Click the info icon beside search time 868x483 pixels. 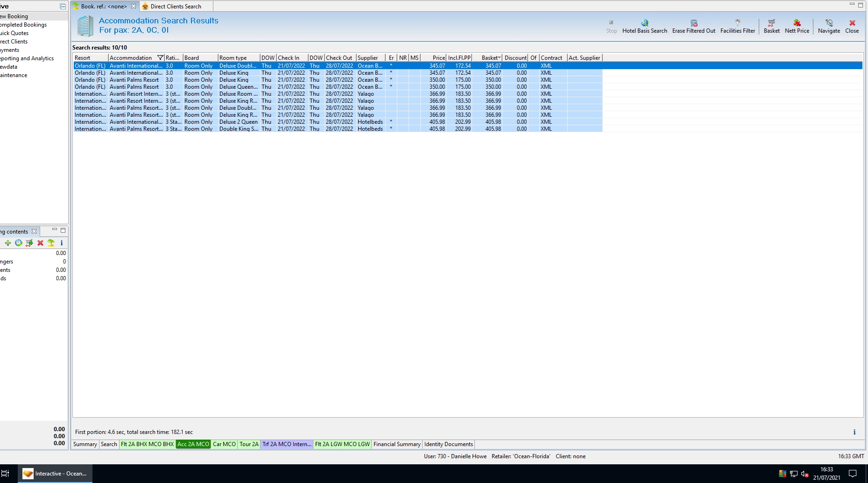(x=854, y=432)
